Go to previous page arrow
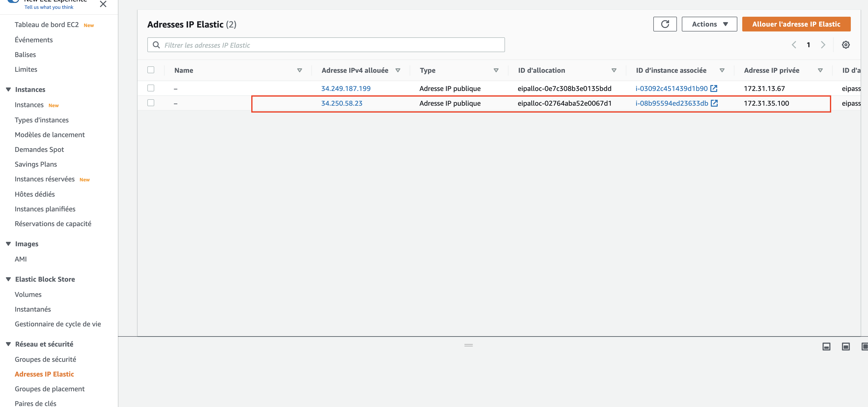The height and width of the screenshot is (407, 868). point(794,45)
